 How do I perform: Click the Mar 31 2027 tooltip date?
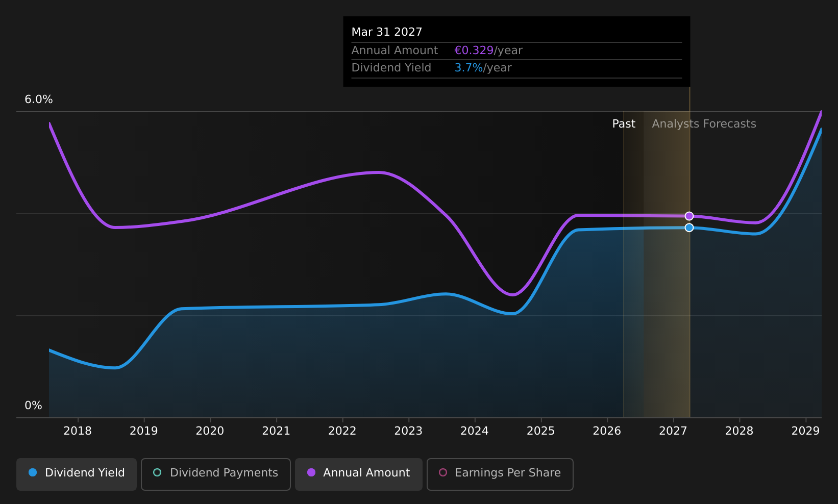(x=387, y=32)
